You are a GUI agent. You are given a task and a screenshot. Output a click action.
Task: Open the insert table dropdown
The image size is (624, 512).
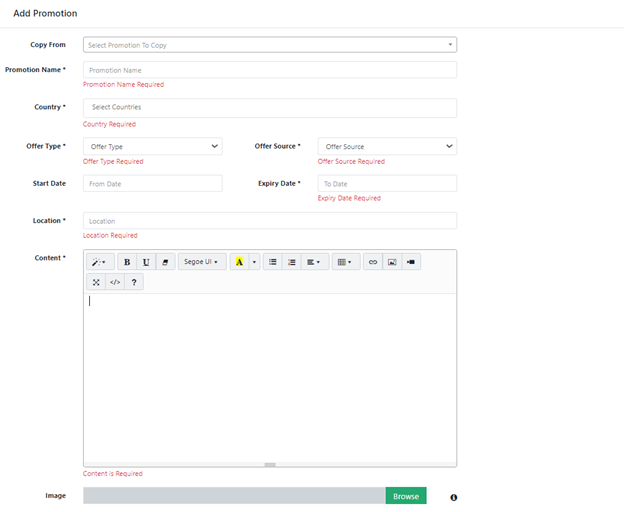(x=346, y=262)
